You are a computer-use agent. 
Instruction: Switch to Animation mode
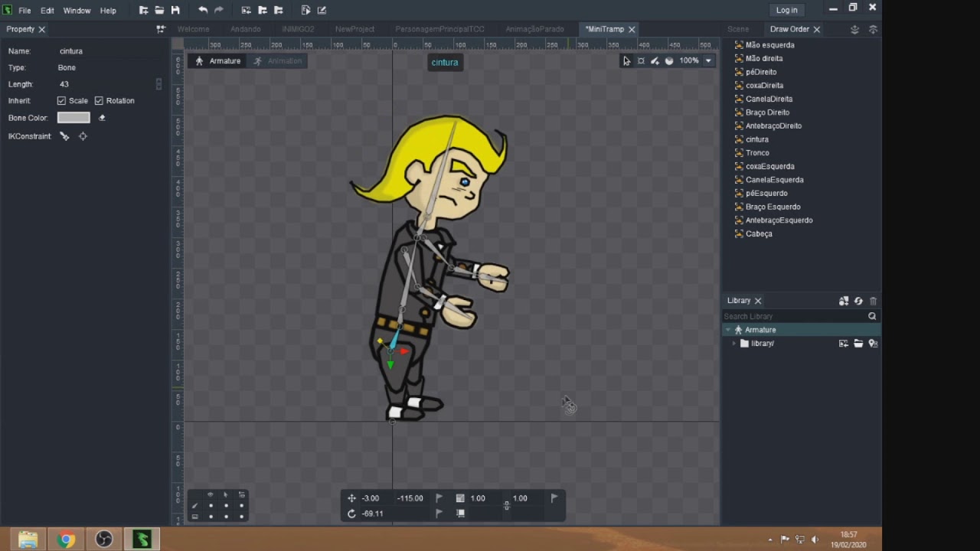(x=278, y=61)
